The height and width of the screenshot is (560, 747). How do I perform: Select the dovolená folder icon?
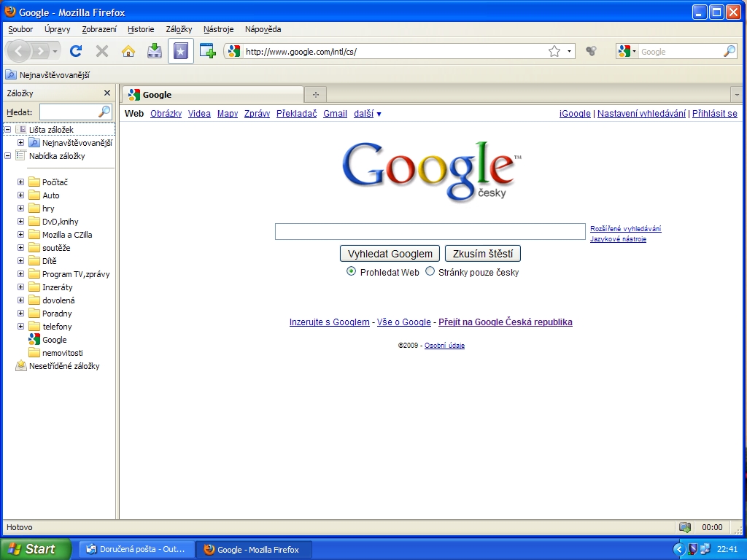(34, 300)
